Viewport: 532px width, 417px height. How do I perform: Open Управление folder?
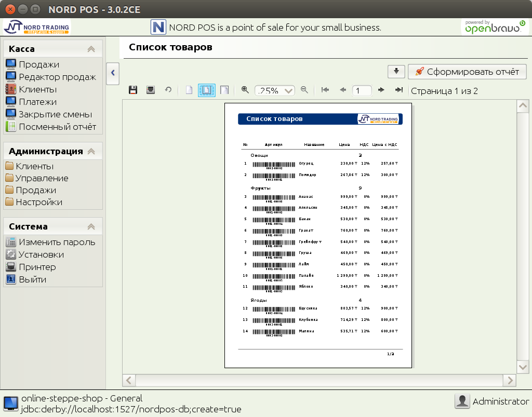pos(42,178)
